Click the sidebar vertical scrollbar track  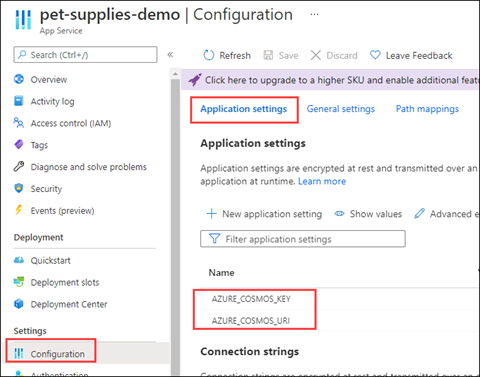click(175, 227)
